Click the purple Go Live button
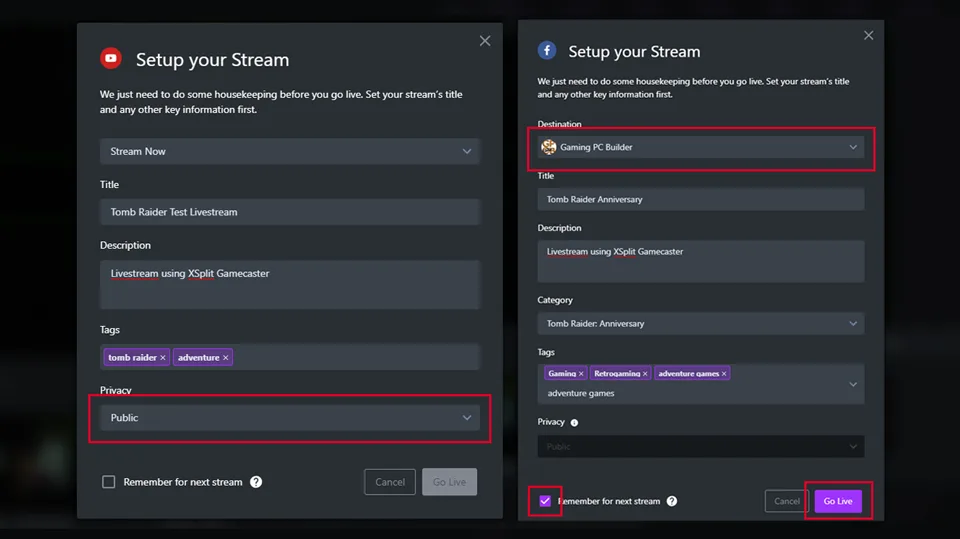The width and height of the screenshot is (960, 539). (x=838, y=501)
